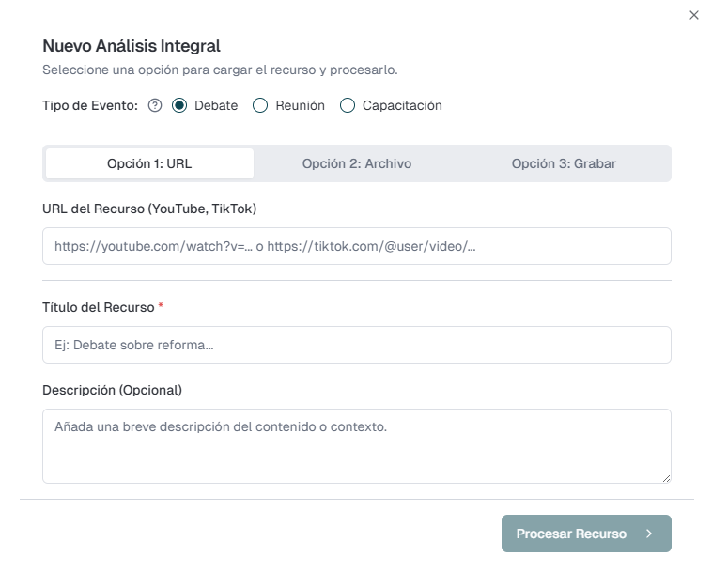Click into the Título del Recurso field
Screen dimensions: 712x588
point(356,345)
